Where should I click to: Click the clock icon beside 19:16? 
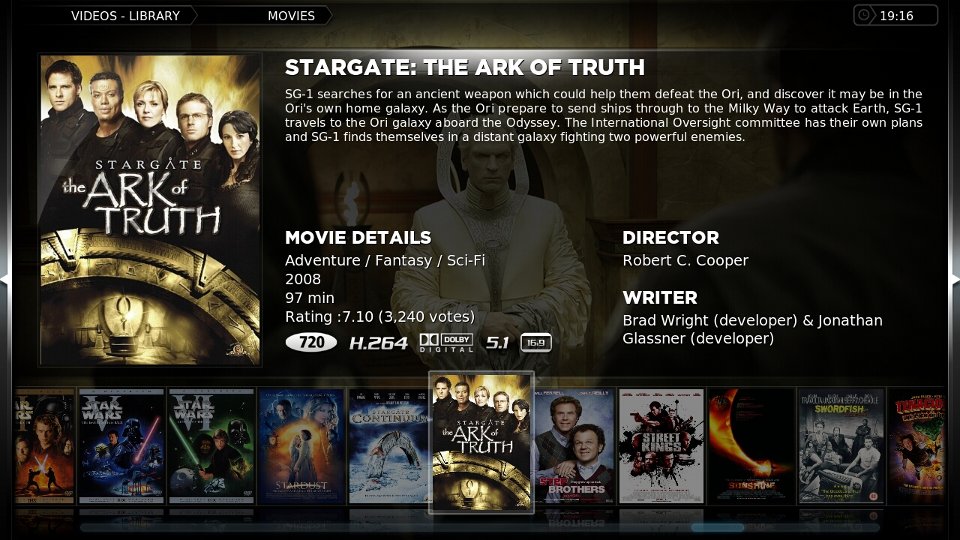pyautogui.click(x=864, y=15)
